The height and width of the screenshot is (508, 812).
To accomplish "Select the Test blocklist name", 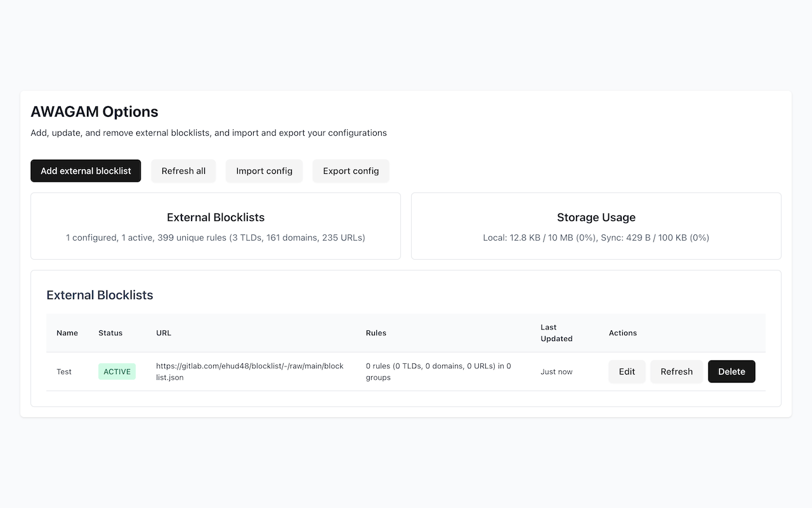I will point(64,371).
